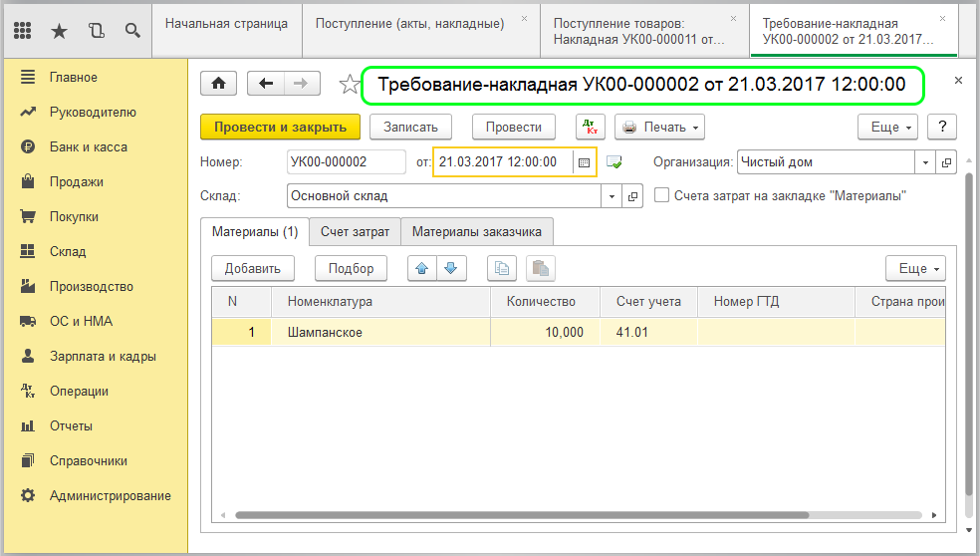Toggle Счета затрат на закладке Материалы checkbox
The width and height of the screenshot is (980, 556).
coord(661,195)
